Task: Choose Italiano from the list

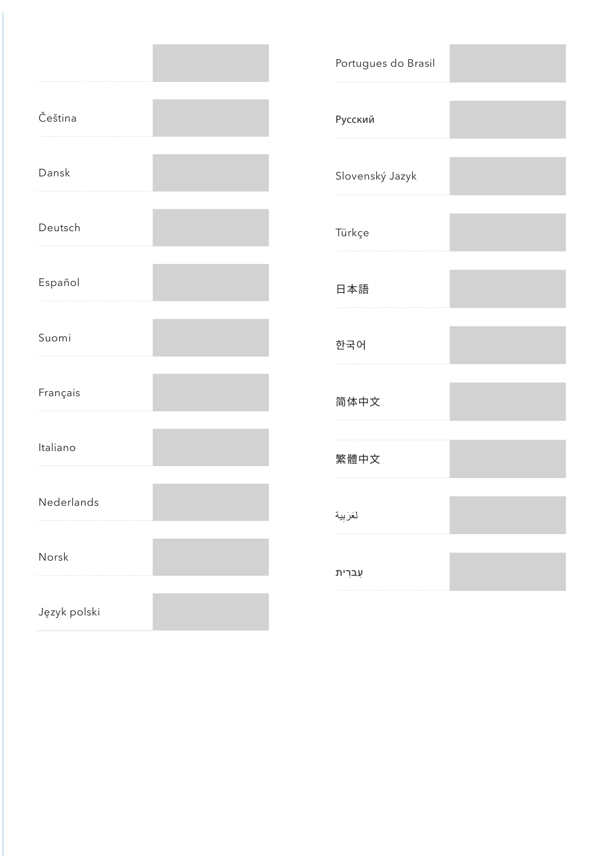Action: [x=57, y=447]
